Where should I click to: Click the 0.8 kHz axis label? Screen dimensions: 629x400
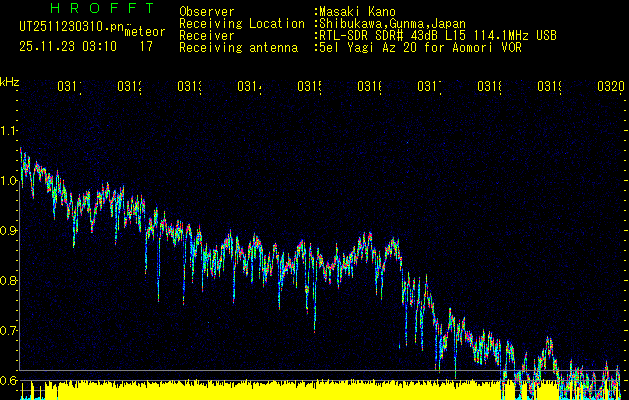[9, 280]
